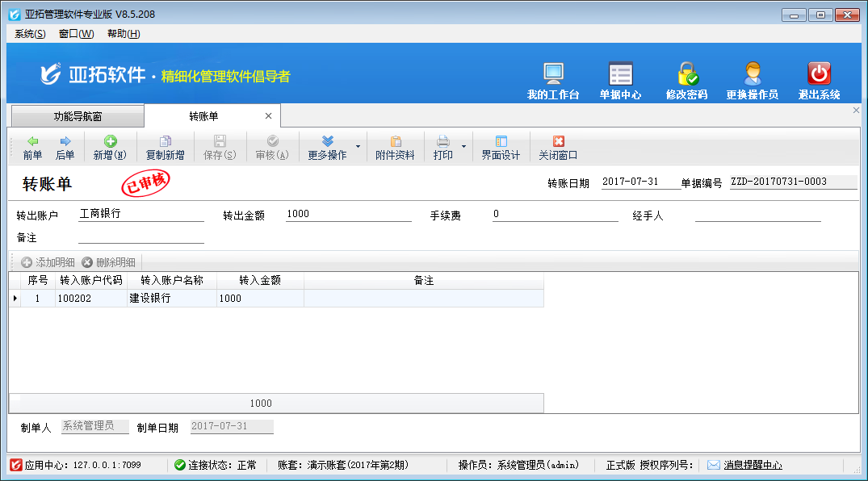The height and width of the screenshot is (481, 868).
Task: Switch operator via 更换操作员 icon
Action: click(x=752, y=75)
